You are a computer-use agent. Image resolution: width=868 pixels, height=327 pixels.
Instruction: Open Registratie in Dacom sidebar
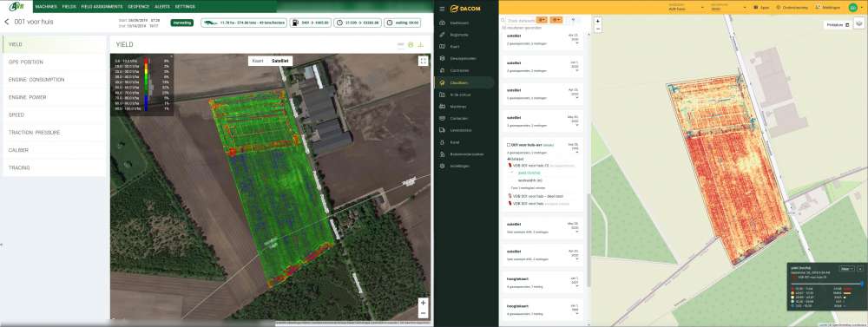[459, 35]
